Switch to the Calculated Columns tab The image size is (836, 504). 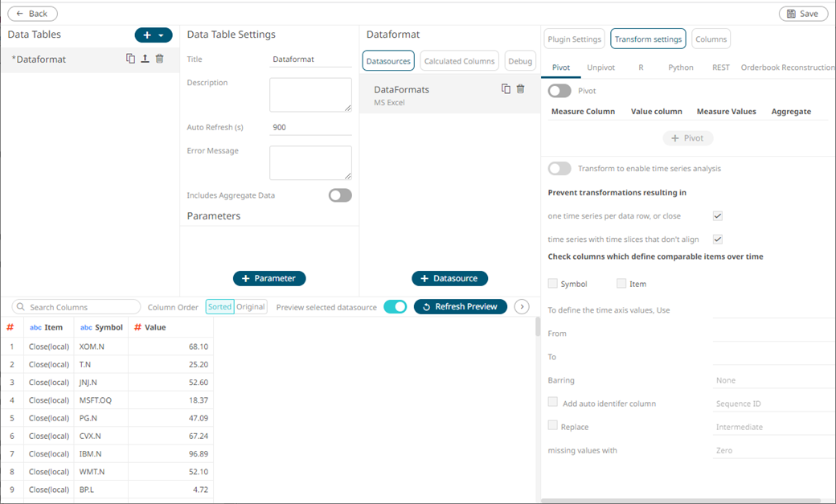(459, 59)
